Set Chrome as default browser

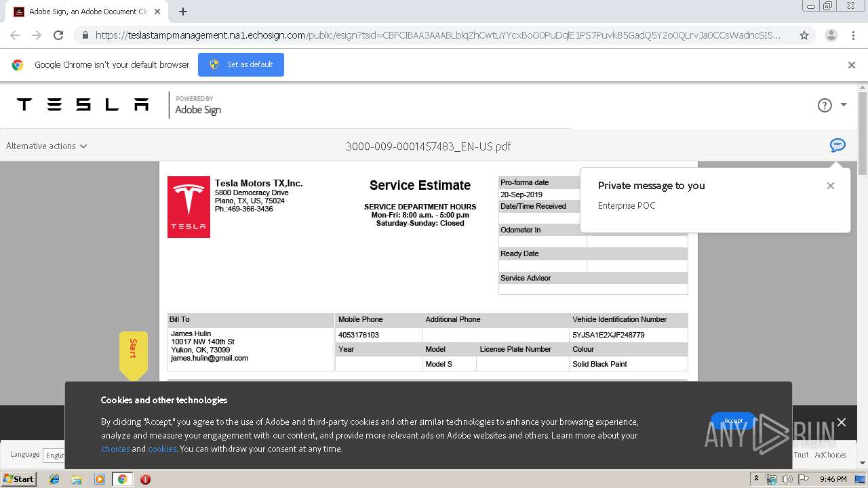click(x=241, y=64)
